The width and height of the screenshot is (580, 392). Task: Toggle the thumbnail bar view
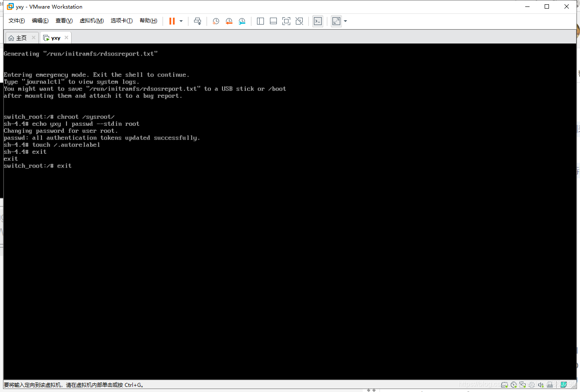click(273, 21)
